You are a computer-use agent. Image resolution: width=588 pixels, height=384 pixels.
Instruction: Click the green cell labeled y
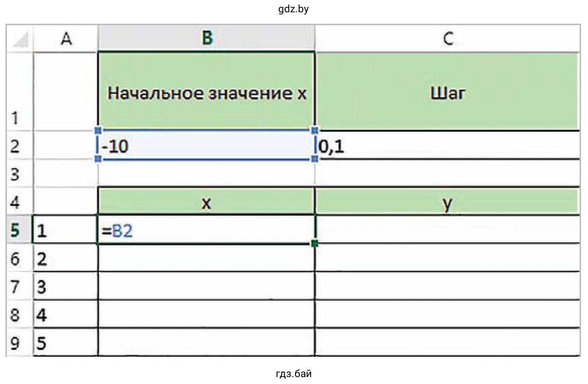tap(447, 201)
